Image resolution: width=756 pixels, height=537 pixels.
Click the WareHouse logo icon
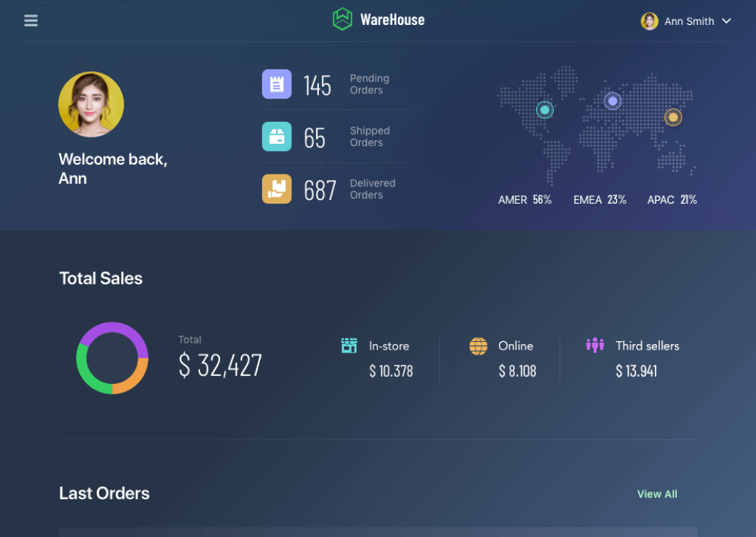click(342, 19)
